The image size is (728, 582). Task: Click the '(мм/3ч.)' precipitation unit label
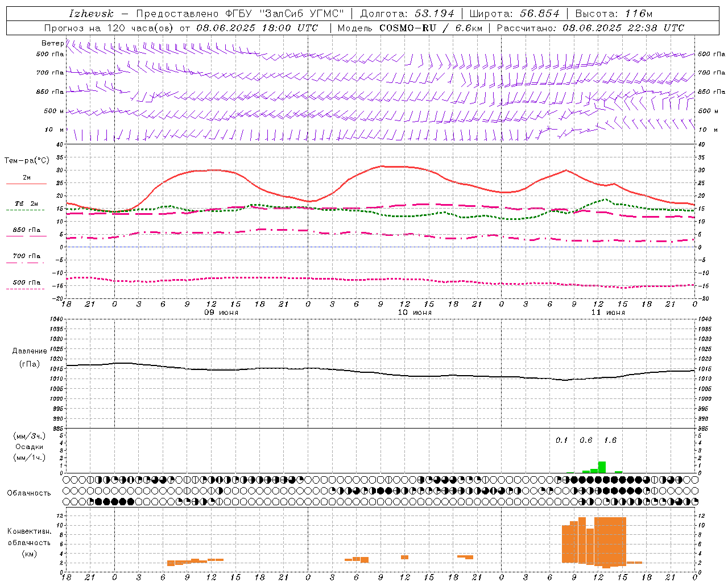point(30,436)
